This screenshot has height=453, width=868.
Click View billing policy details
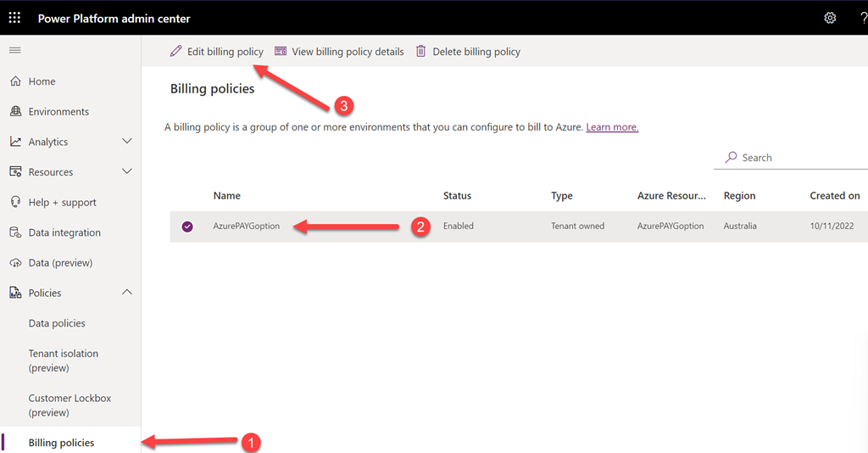coord(339,52)
